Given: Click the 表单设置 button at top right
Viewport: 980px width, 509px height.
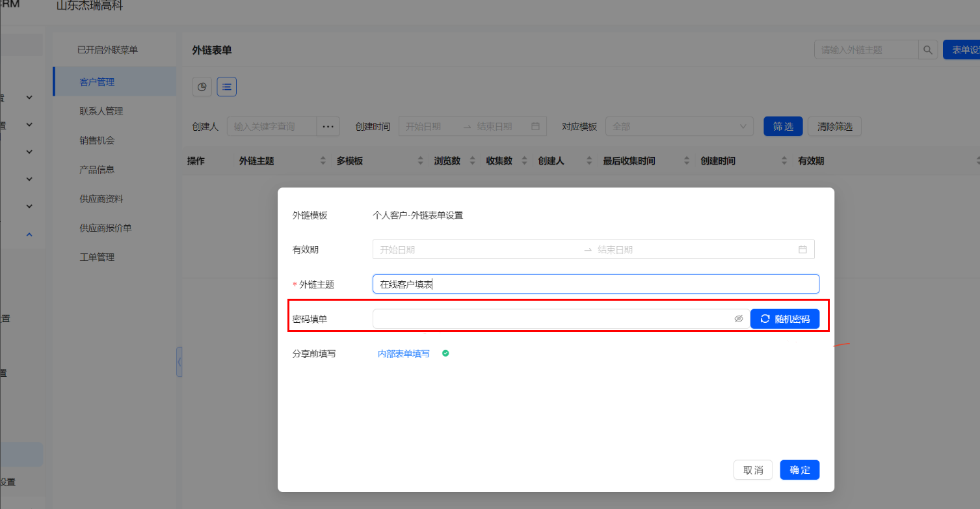Looking at the screenshot, I should point(962,49).
